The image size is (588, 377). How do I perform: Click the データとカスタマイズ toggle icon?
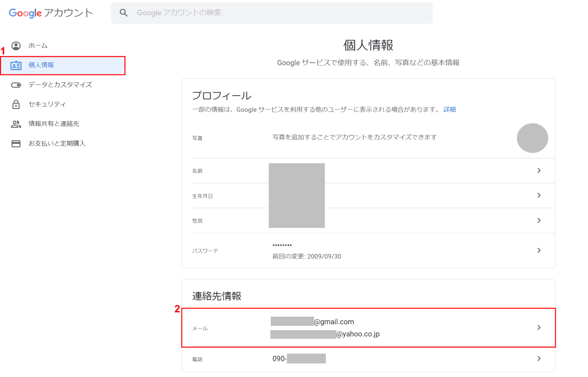tap(16, 85)
